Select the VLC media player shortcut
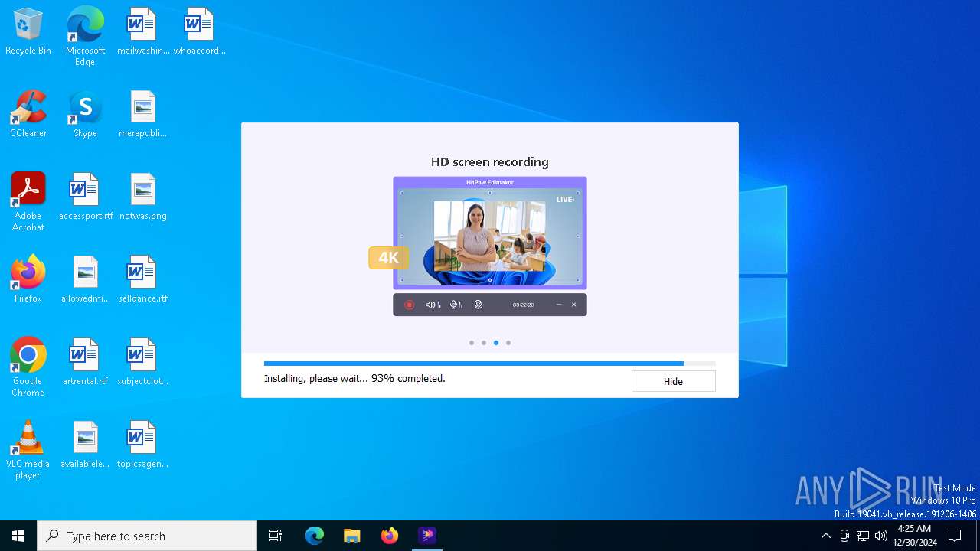Viewport: 980px width, 551px height. click(28, 450)
